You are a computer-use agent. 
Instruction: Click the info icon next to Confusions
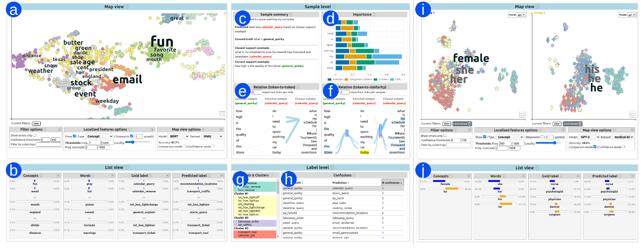355,175
